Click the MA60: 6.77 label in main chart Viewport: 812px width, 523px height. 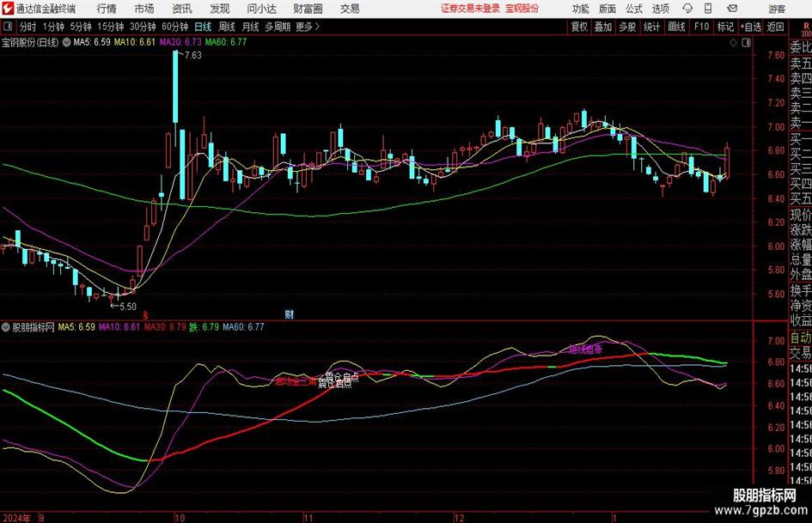point(226,42)
